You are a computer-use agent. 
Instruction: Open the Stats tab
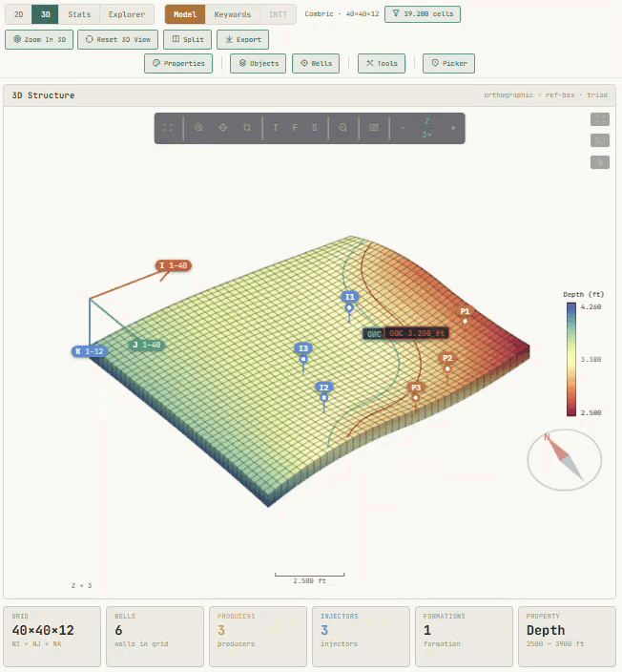[x=79, y=14]
